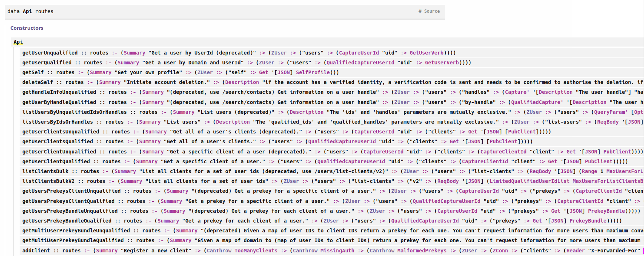Open QualifiedCaptureUserId link in getUserQualified row
This screenshot has height=256, width=644.
360,63
